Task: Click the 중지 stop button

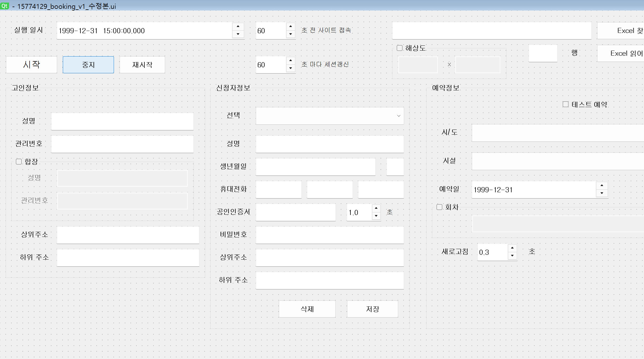Action: pyautogui.click(x=88, y=65)
